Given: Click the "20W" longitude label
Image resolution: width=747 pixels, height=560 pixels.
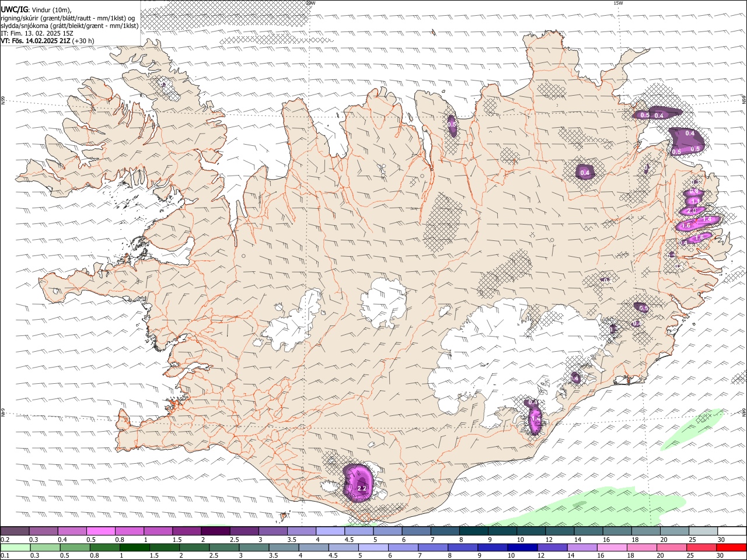Looking at the screenshot, I should pyautogui.click(x=311, y=3).
